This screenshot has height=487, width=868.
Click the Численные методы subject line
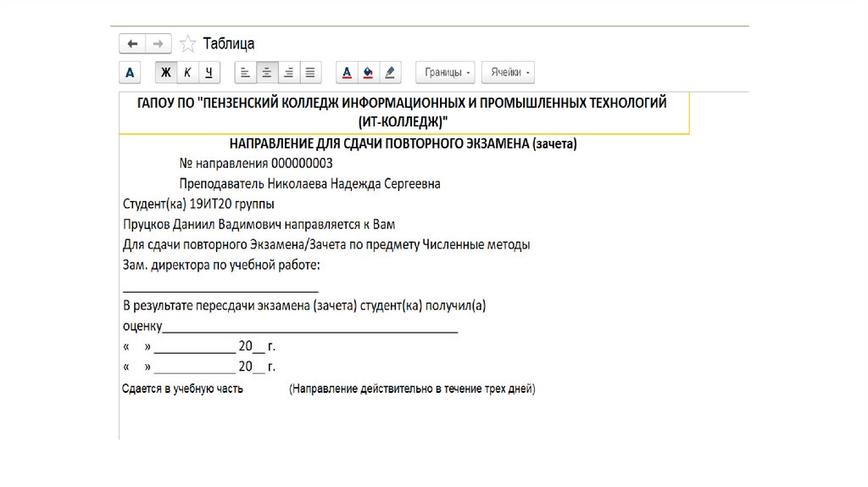[326, 244]
